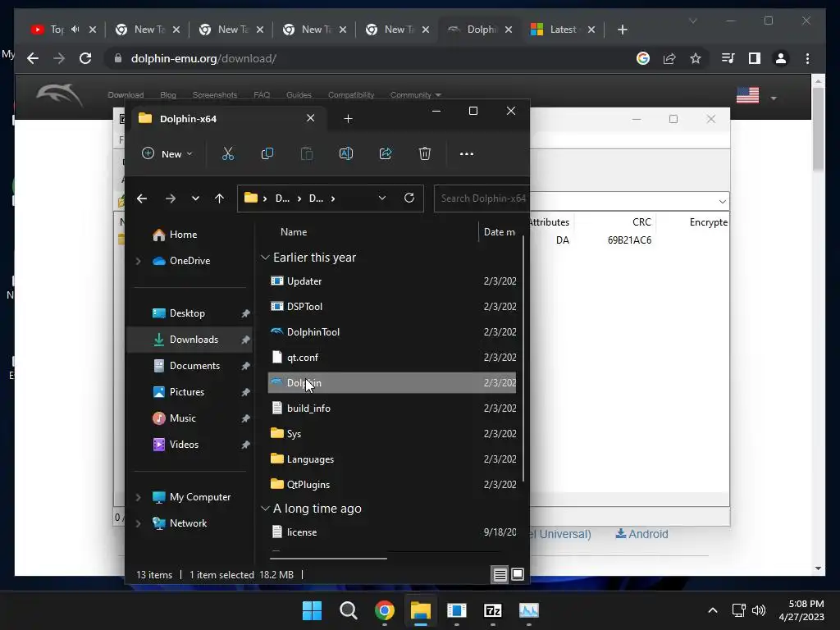Reload the Chrome page

pyautogui.click(x=85, y=58)
